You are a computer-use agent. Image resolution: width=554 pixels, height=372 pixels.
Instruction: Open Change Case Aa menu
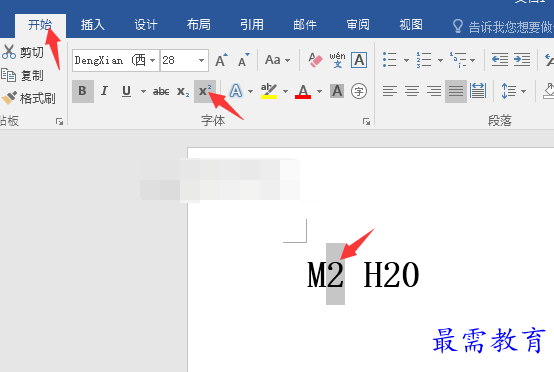coord(277,60)
